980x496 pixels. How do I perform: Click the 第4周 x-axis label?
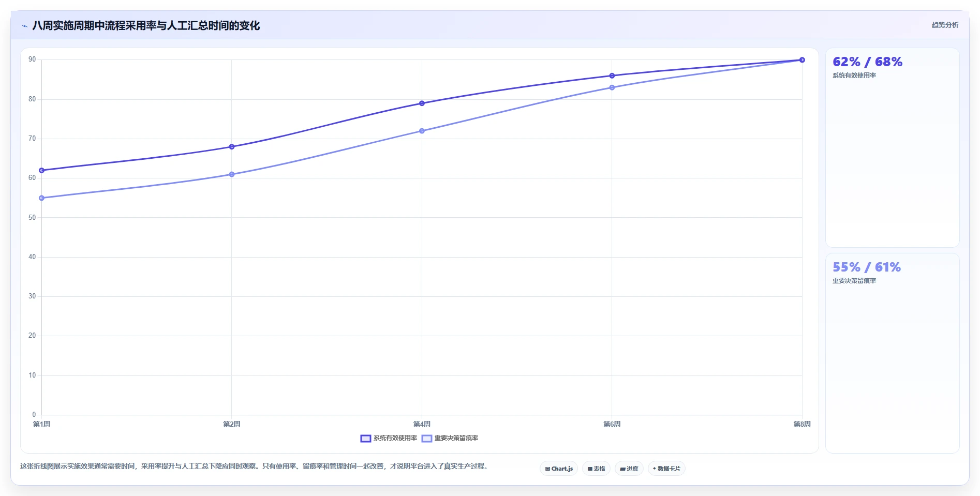tap(422, 424)
